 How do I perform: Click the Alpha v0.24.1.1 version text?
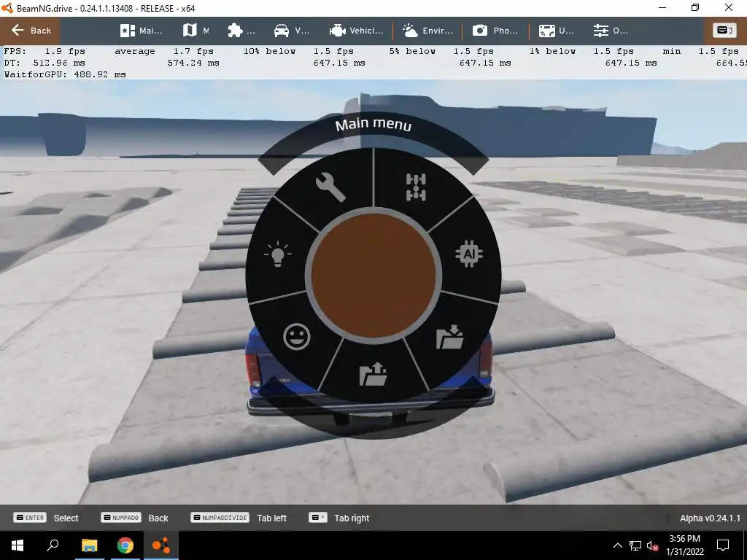[710, 518]
